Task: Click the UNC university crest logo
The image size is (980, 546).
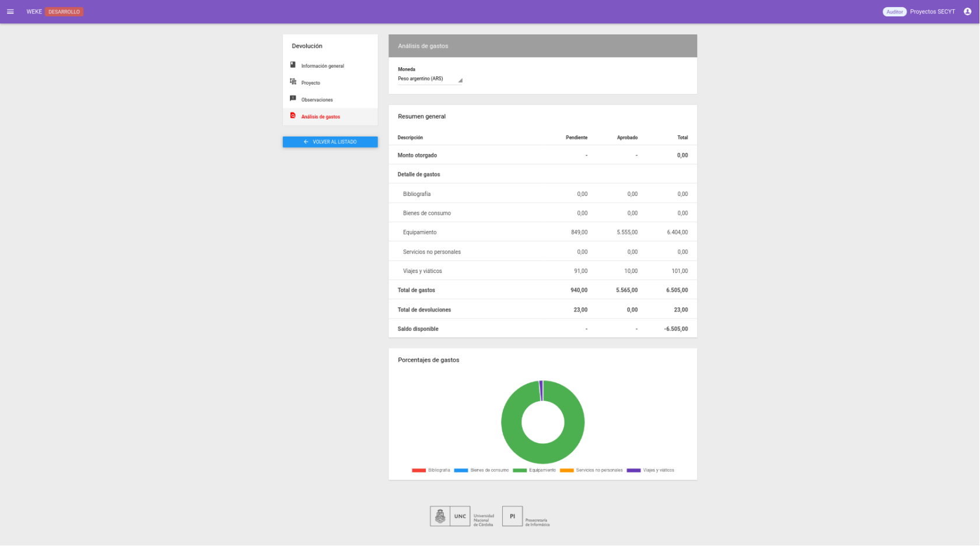Action: [x=440, y=516]
